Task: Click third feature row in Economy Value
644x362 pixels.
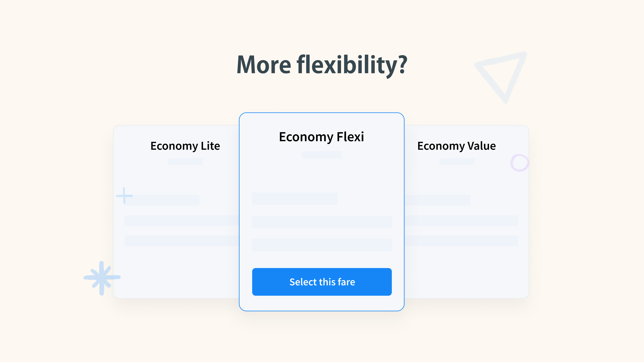Action: tap(461, 241)
